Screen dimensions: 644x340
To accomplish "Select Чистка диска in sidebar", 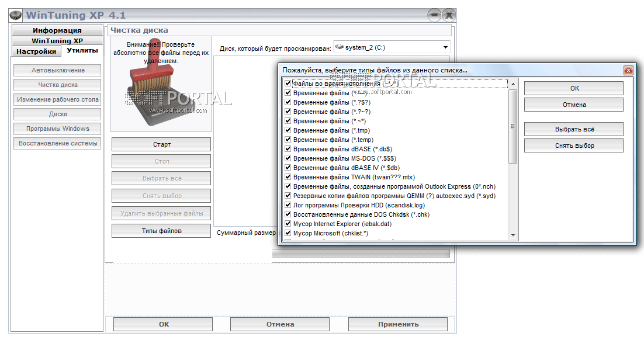I will tap(57, 85).
